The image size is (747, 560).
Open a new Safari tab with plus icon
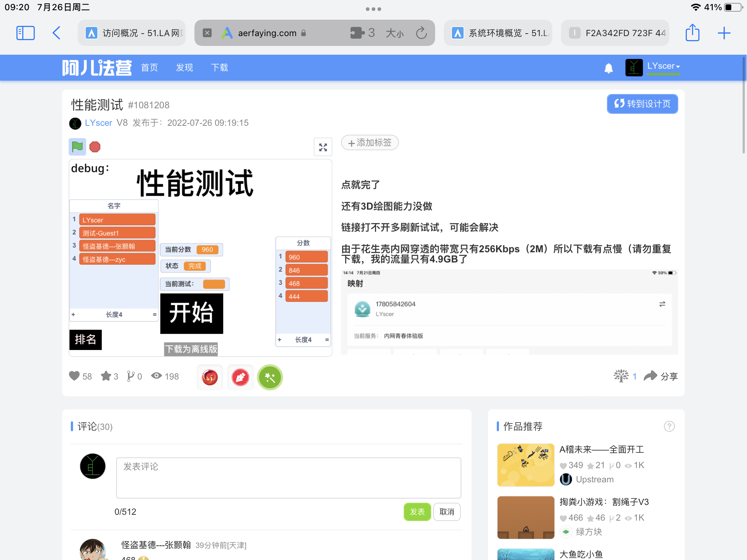724,33
